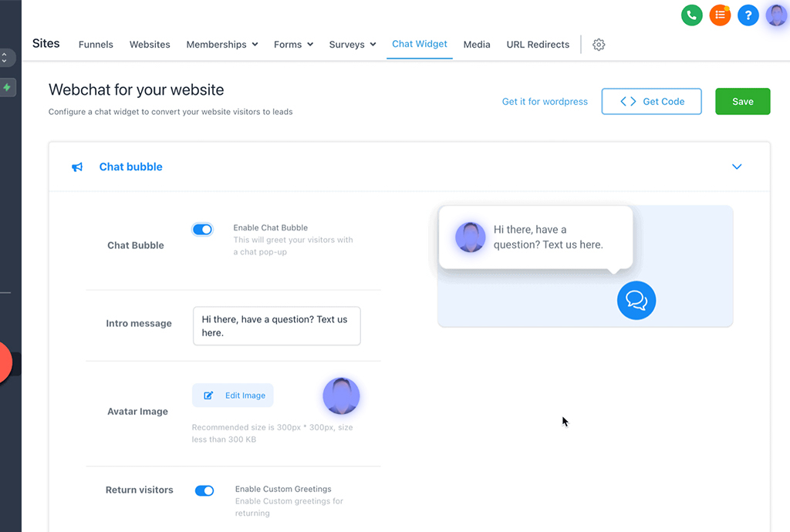Click the Get Code button

click(651, 102)
